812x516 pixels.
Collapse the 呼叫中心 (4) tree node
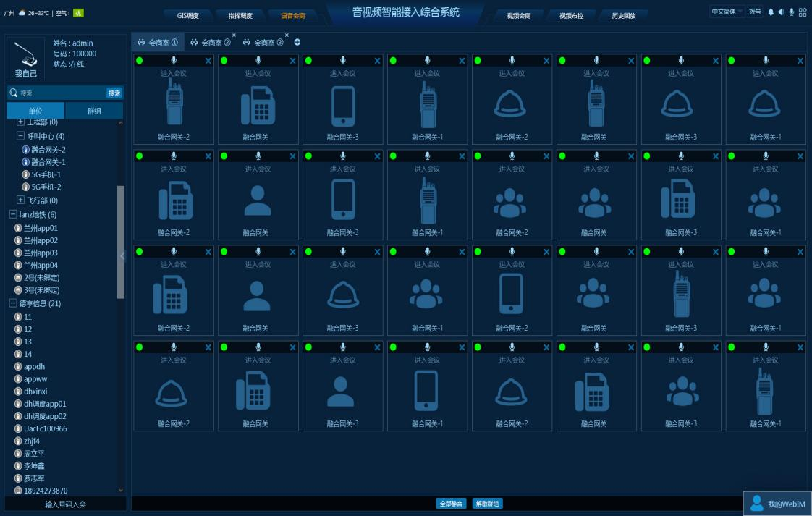click(x=21, y=136)
